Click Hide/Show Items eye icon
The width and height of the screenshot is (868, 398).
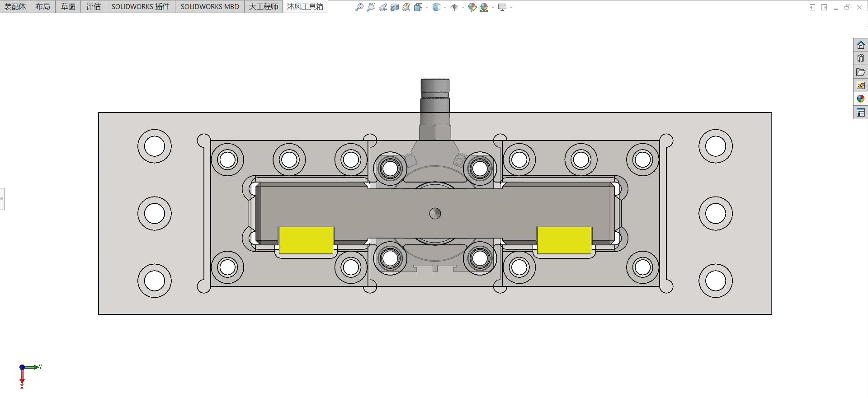[x=454, y=7]
